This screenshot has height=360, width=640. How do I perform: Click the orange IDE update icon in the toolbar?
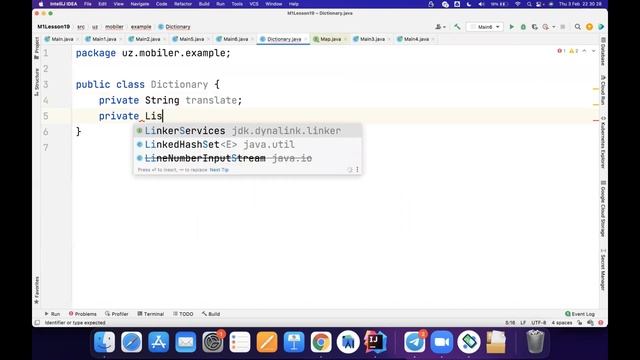pyautogui.click(x=589, y=27)
